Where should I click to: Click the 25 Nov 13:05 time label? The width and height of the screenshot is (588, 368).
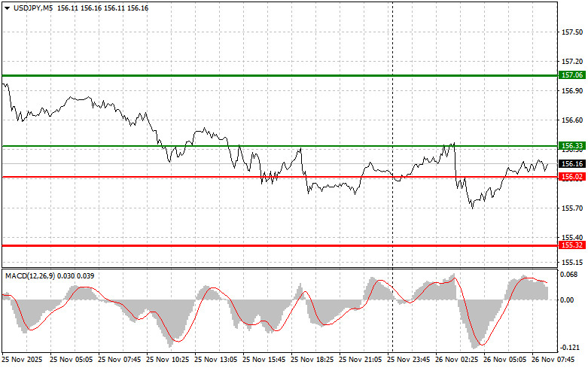click(x=218, y=360)
